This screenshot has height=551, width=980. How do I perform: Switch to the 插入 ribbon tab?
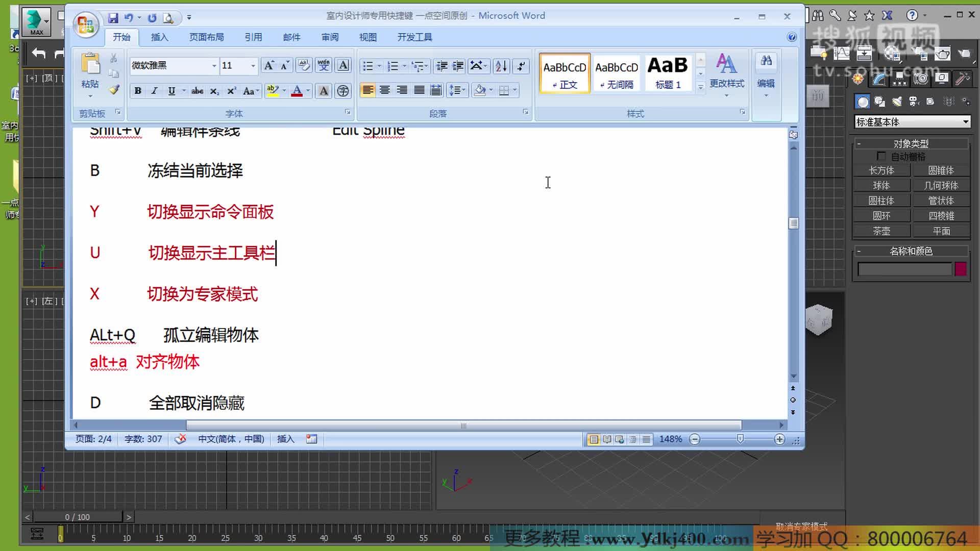(x=159, y=36)
